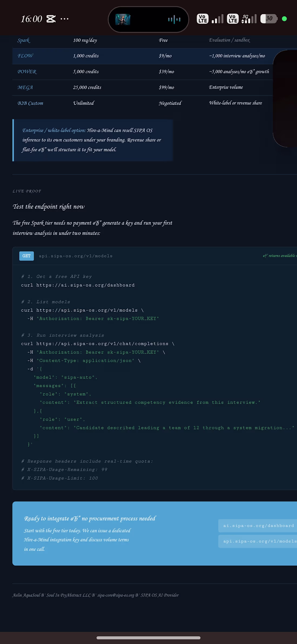This screenshot has width=297, height=644.
Task: Click the api.sipa-os.org/v1/models endpoint text
Action: point(76,256)
